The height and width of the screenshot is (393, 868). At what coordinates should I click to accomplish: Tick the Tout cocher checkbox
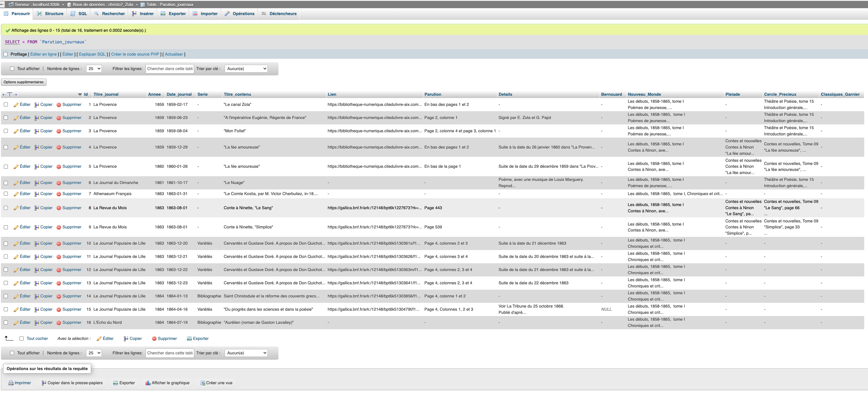pos(22,338)
